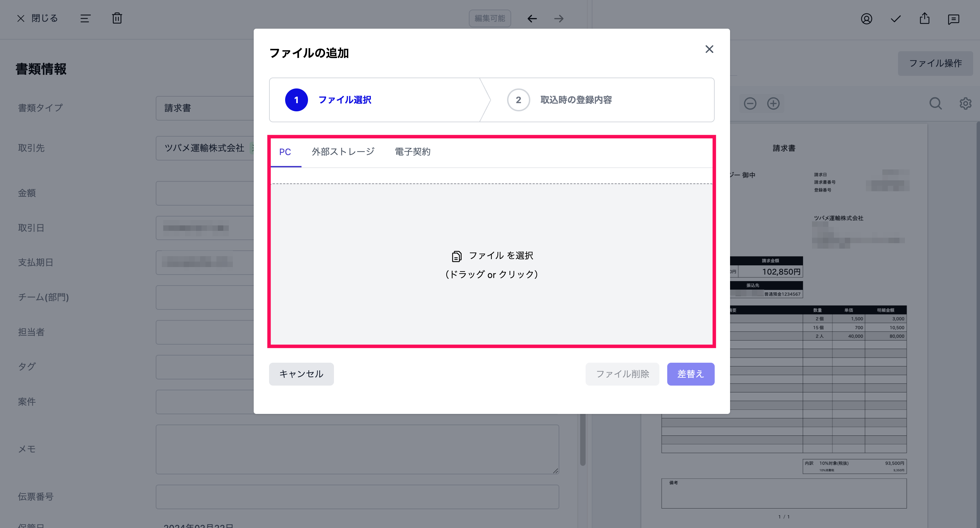
Task: Click the 金額 input field
Action: click(205, 193)
